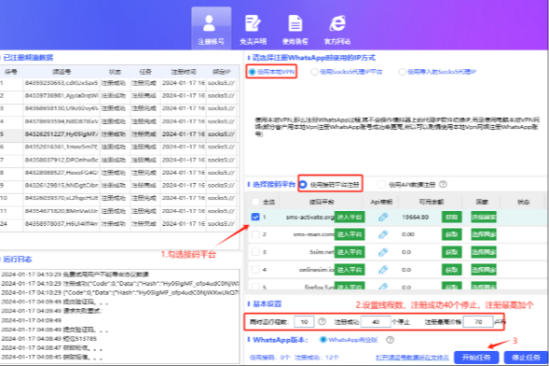
Task: Click the Api密钥 column header
Action: pos(381,202)
